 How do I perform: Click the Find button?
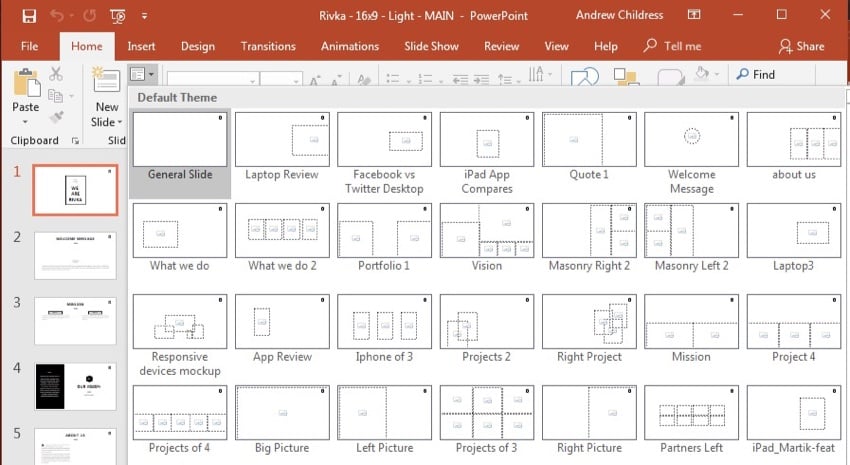(756, 74)
